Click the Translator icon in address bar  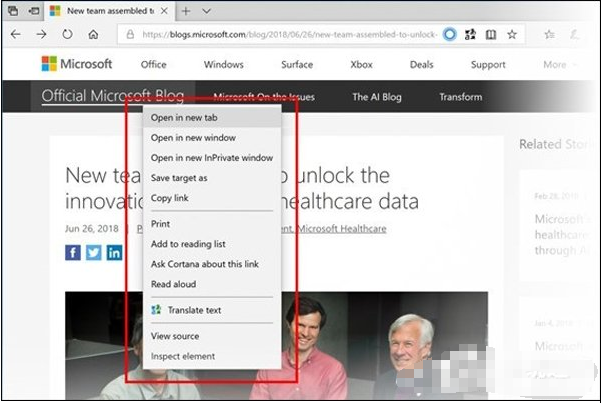click(470, 35)
